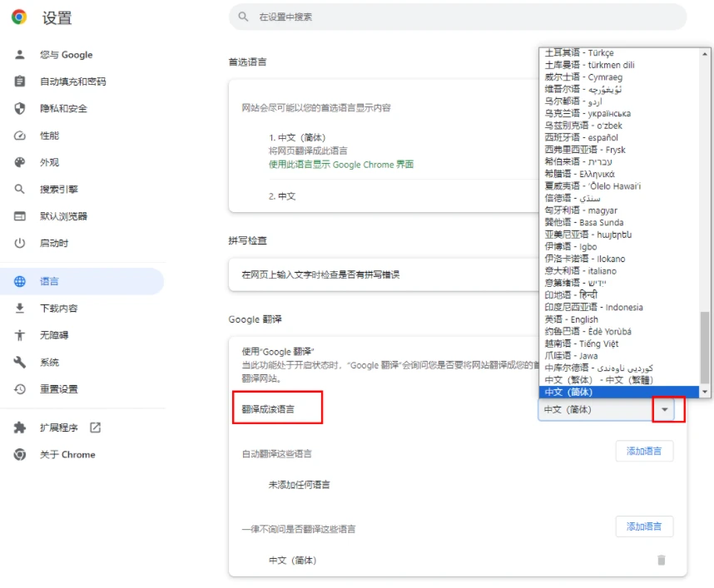The width and height of the screenshot is (714, 588).
Task: Click 使用此语言显示 Google Chrome 界面 text
Action: click(341, 165)
